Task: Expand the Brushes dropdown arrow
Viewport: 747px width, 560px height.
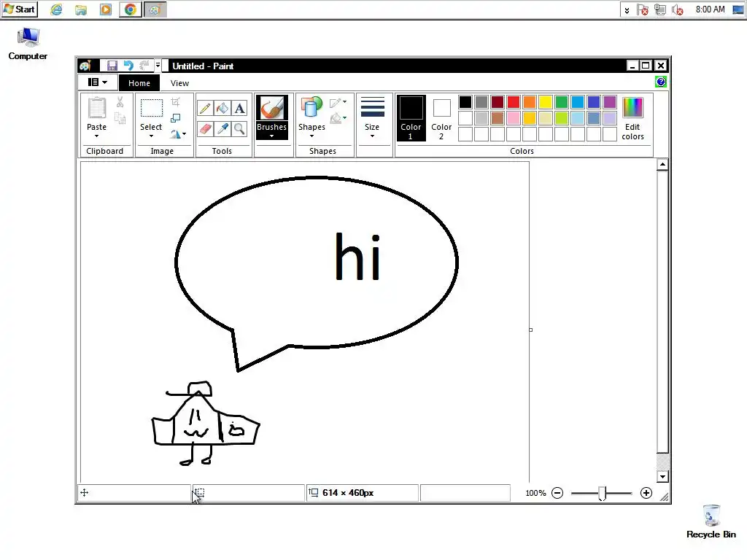Action: pyautogui.click(x=272, y=136)
